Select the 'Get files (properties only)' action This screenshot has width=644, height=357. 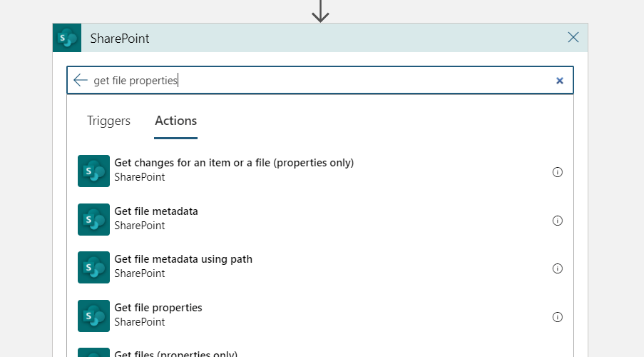[175, 353]
